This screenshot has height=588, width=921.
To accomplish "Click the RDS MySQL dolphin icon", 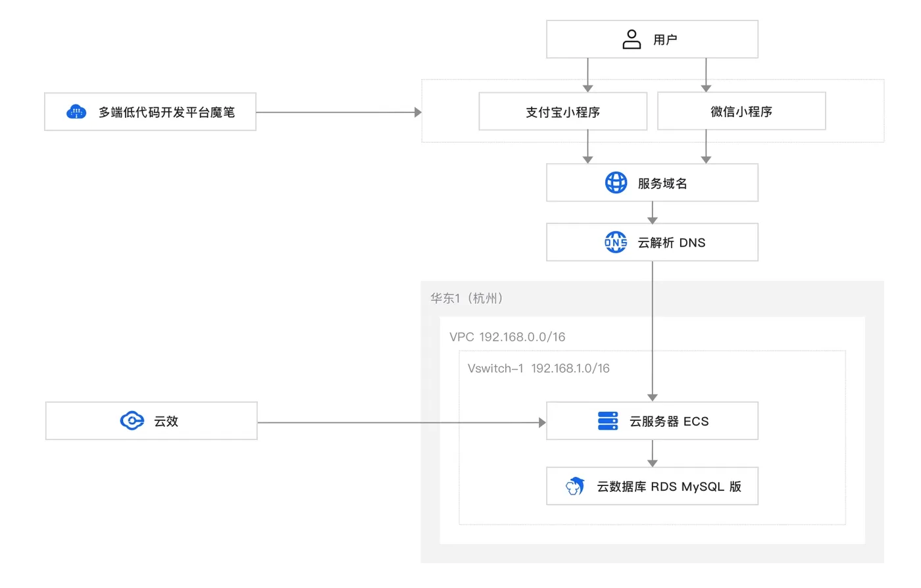I will pyautogui.click(x=576, y=486).
